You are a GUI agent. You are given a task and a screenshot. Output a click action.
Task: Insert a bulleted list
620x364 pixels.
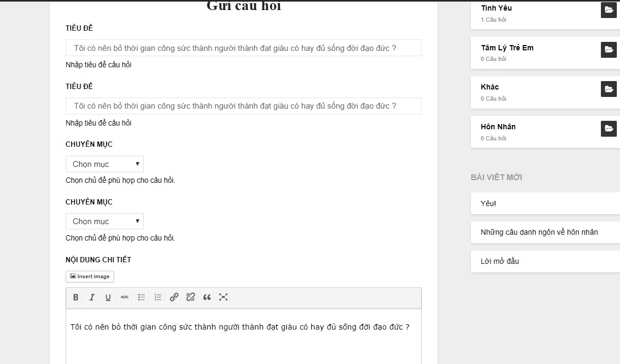[x=141, y=297]
